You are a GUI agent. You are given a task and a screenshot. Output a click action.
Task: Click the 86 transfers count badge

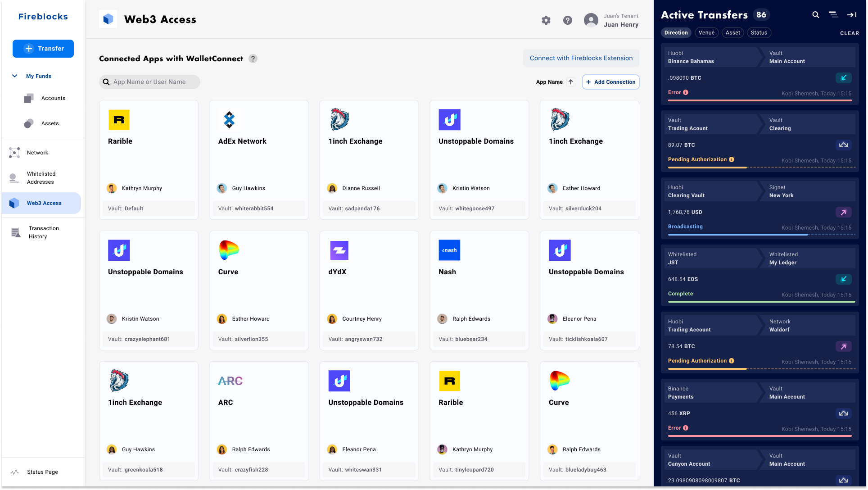761,15
